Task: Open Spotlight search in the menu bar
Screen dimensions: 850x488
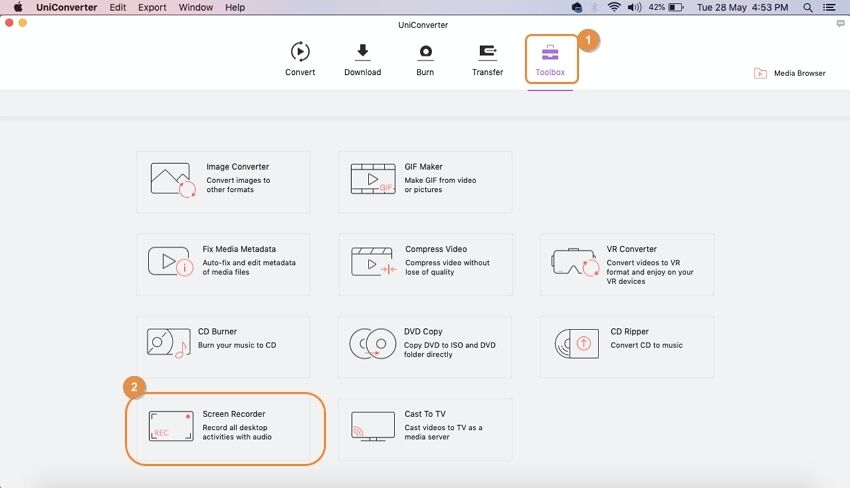Action: (x=808, y=8)
